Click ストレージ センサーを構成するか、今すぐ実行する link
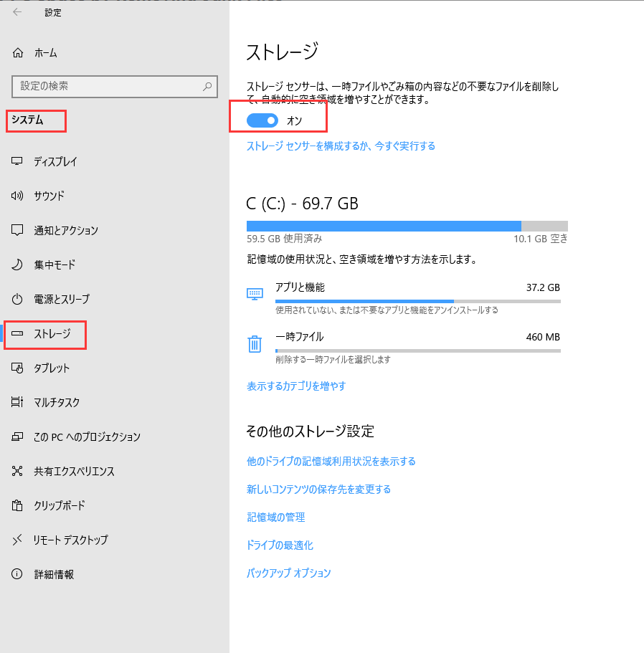The height and width of the screenshot is (653, 644). [341, 146]
